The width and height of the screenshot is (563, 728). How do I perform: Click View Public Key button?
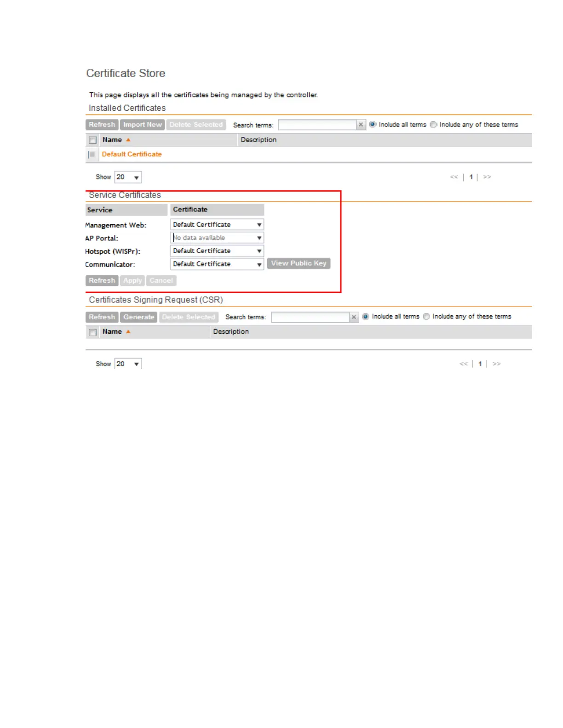(x=299, y=263)
